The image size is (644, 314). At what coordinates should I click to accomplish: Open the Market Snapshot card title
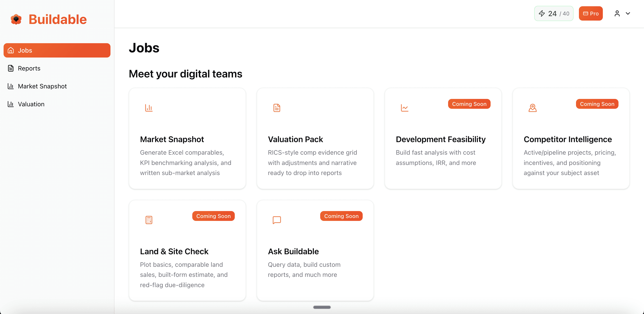tap(172, 139)
